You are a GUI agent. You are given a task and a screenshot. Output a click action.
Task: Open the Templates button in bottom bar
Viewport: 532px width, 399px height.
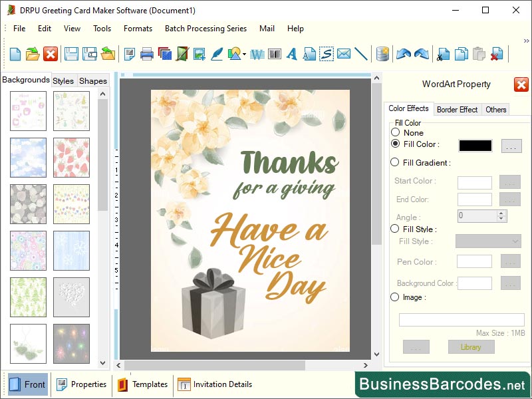pos(142,384)
